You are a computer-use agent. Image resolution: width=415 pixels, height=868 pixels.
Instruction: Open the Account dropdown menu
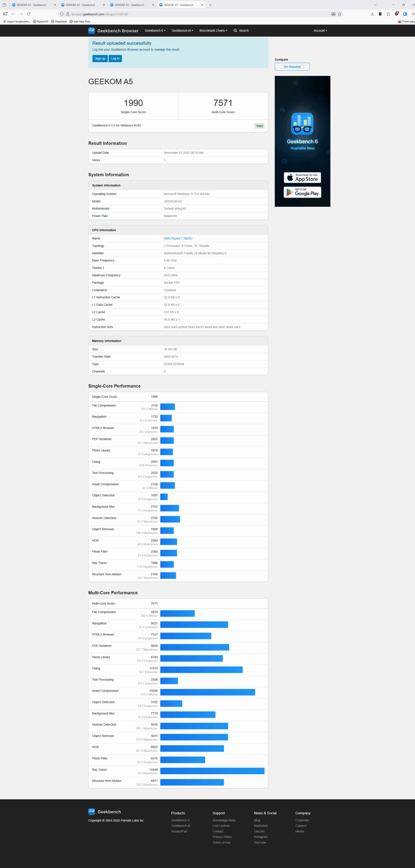tap(320, 31)
